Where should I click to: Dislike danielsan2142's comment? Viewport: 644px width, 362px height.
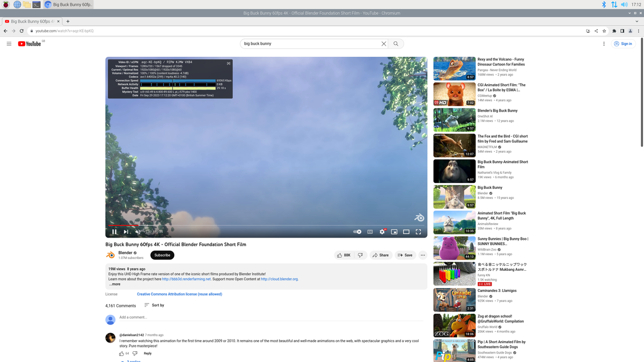(x=135, y=353)
